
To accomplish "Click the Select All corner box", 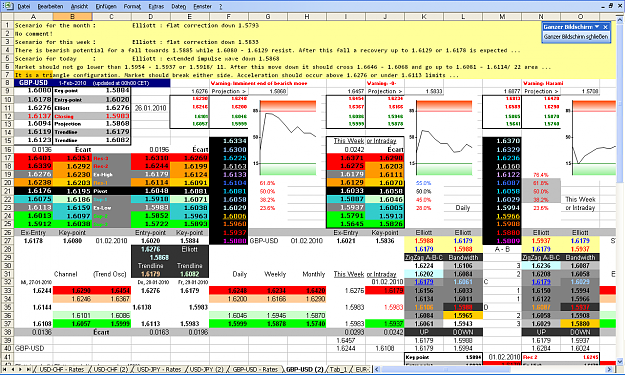I will pyautogui.click(x=7, y=16).
